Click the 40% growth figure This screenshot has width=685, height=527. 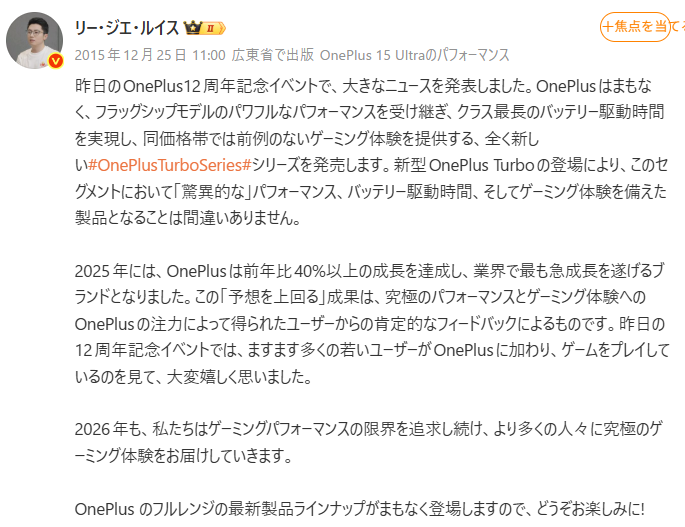click(x=310, y=271)
